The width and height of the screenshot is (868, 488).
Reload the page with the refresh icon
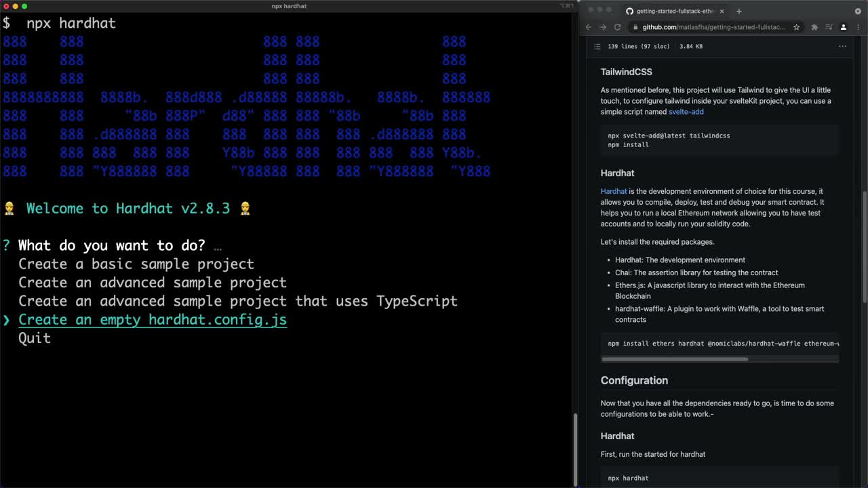[618, 27]
